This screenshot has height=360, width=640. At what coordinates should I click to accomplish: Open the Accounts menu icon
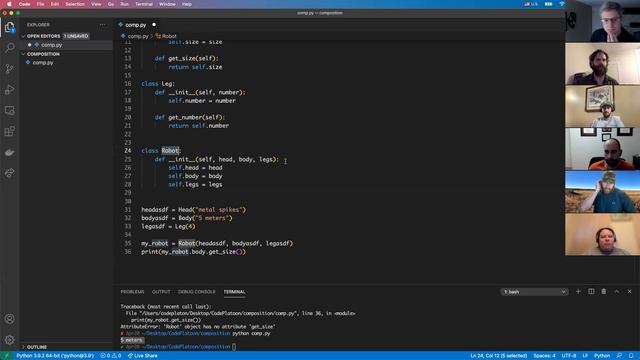[x=9, y=319]
